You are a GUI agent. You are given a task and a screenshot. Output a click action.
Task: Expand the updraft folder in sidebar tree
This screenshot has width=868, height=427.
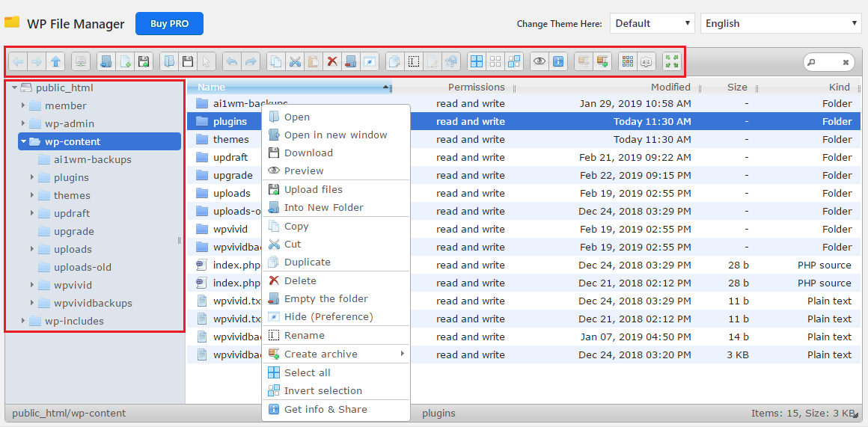click(32, 213)
